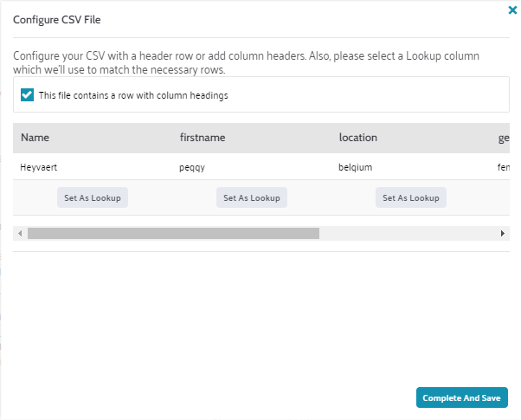Click the 'This file contains a row' label
Image resolution: width=521 pixels, height=420 pixels.
point(133,95)
